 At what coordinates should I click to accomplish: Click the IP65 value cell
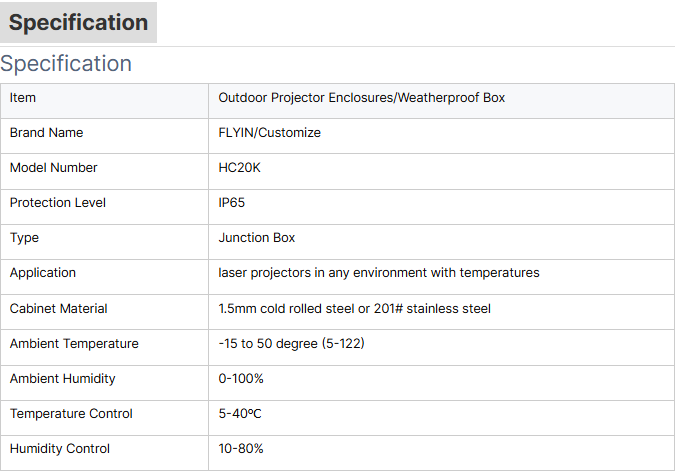441,207
